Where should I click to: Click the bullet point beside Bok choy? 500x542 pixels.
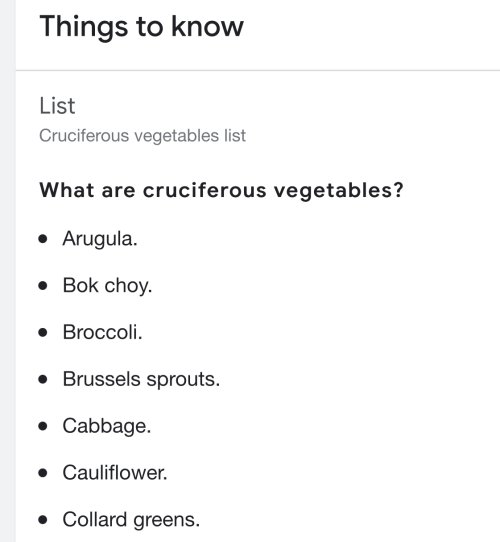coord(43,286)
